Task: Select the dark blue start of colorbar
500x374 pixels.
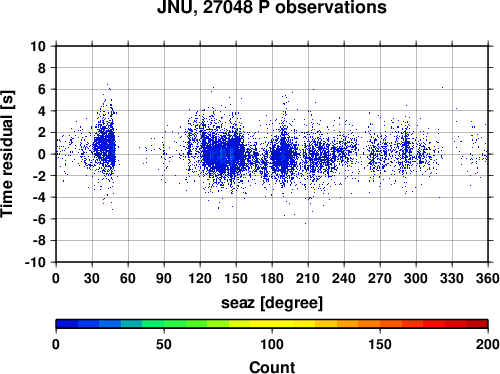Action: (x=67, y=324)
